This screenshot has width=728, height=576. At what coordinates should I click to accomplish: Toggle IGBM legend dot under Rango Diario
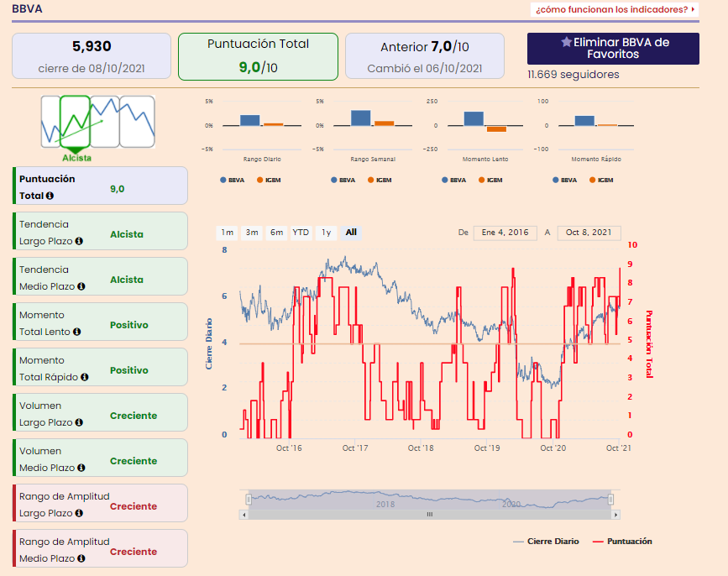coord(260,180)
